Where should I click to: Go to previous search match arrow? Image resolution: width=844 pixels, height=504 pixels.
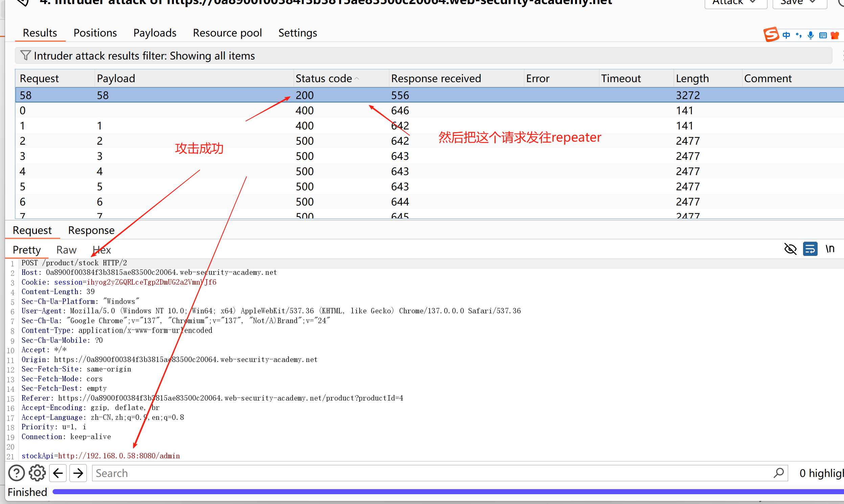pyautogui.click(x=58, y=473)
